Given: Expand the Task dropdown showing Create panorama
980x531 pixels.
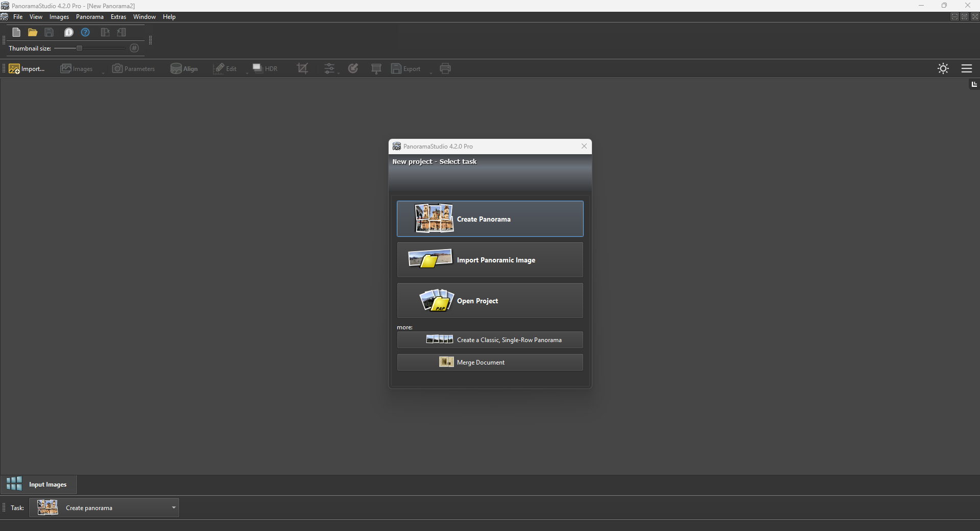Looking at the screenshot, I should (x=104, y=508).
